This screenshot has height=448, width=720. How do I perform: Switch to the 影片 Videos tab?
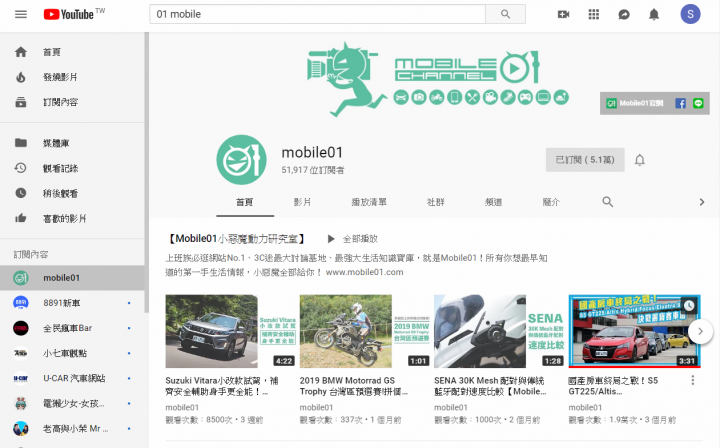(302, 202)
